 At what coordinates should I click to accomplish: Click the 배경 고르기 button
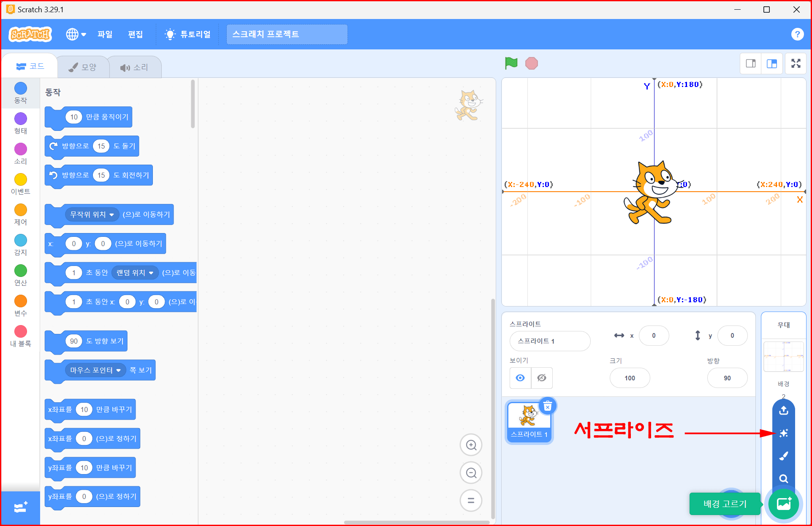point(784,503)
